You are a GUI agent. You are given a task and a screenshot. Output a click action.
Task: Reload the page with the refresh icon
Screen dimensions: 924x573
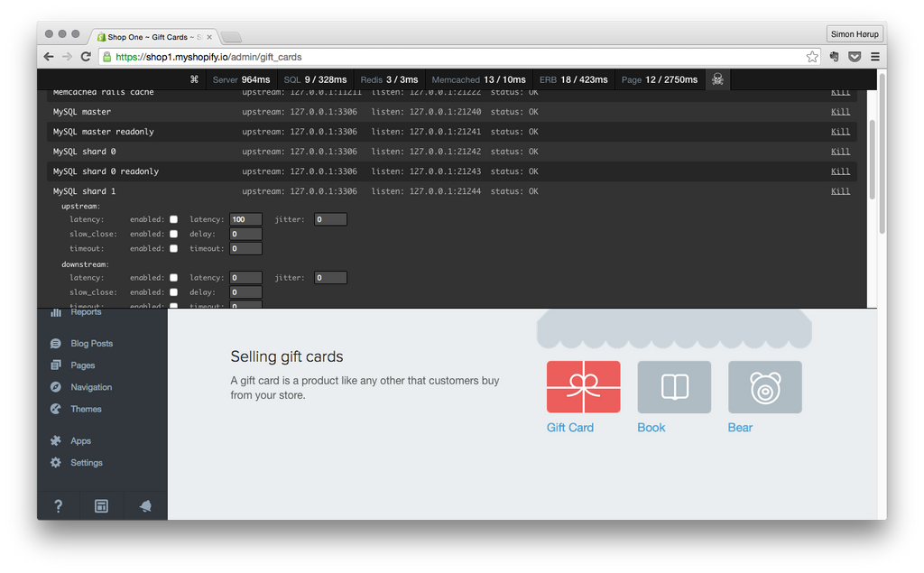[86, 57]
